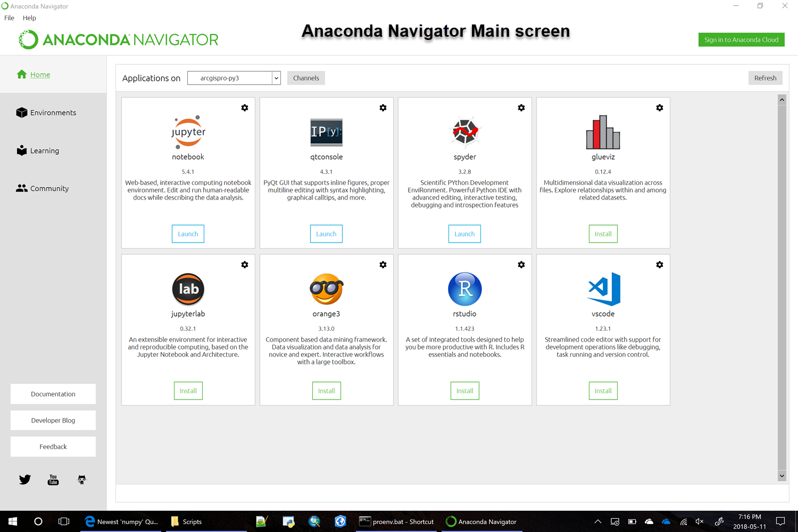Viewport: 798px width, 532px height.
Task: Open Anaconda's GitHub page icon
Action: [x=81, y=480]
